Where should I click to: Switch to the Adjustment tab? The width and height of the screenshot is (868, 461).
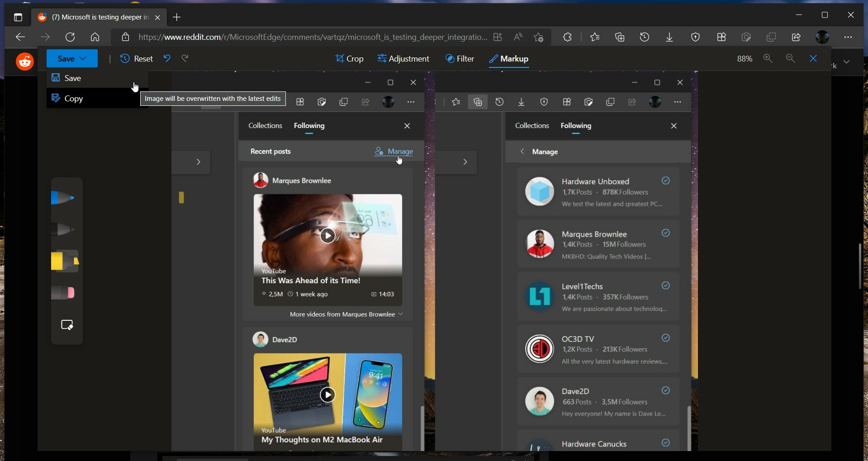(403, 58)
